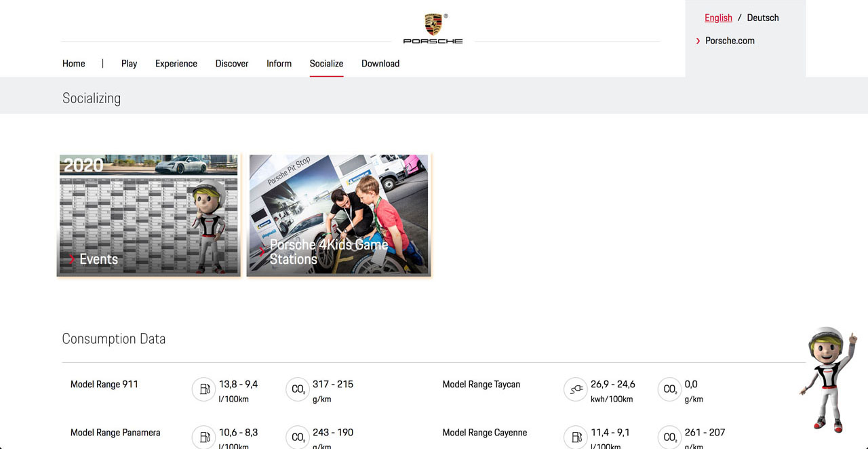Select the Socialize navigation tab
The height and width of the screenshot is (449, 868).
coord(326,64)
